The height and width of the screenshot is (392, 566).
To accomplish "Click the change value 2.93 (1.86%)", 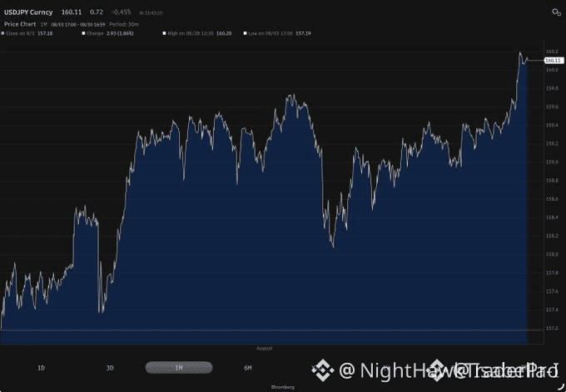I will (120, 33).
